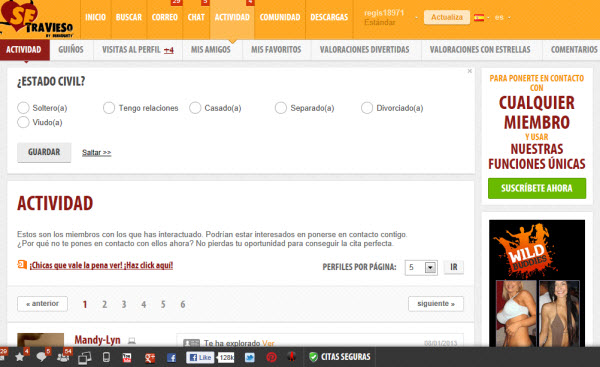
Task: Open the Facebook icon in bottom bar
Action: coord(171,357)
